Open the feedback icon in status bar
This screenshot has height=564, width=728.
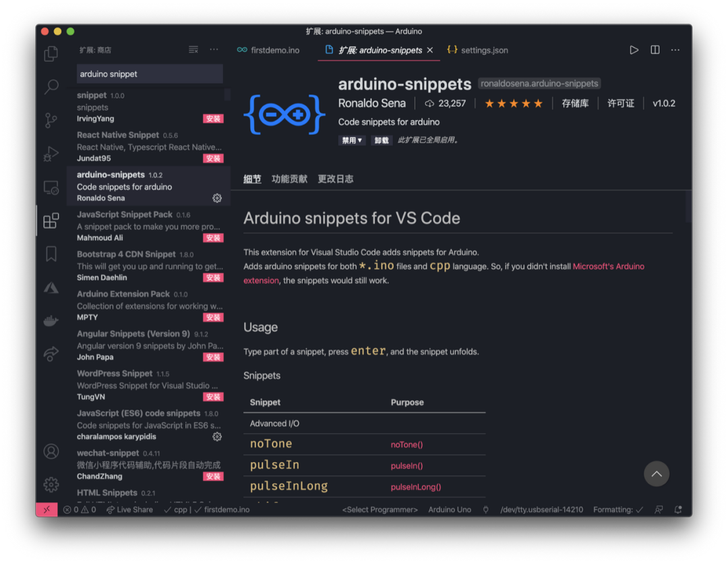659,509
